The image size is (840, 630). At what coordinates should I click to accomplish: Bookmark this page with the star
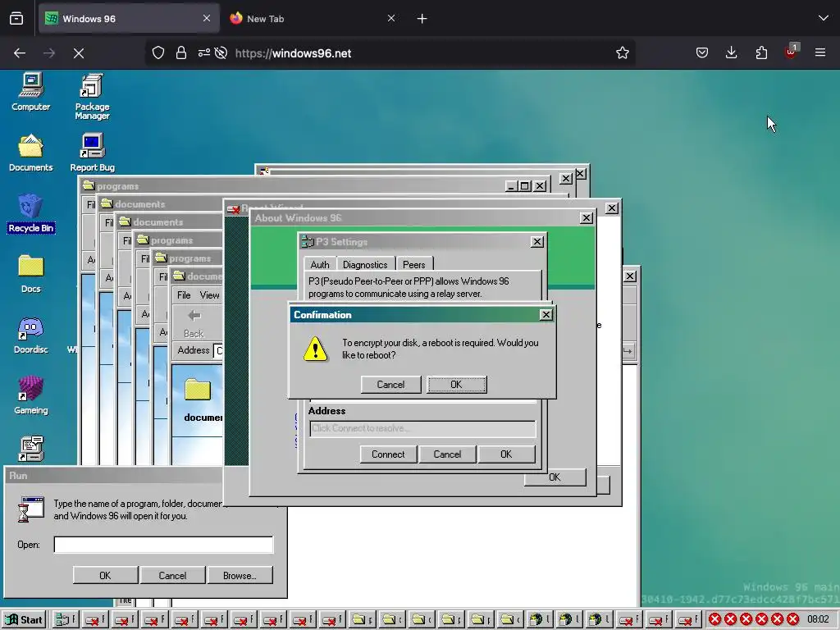[622, 53]
